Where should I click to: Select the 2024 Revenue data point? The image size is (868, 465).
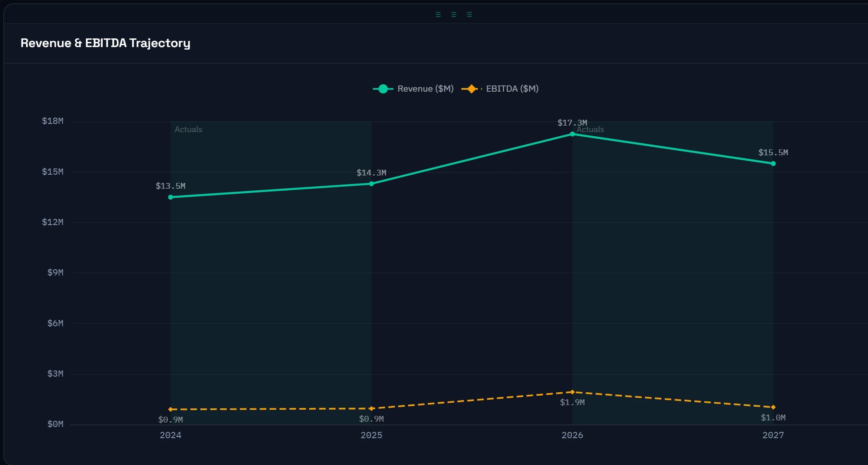pos(170,197)
